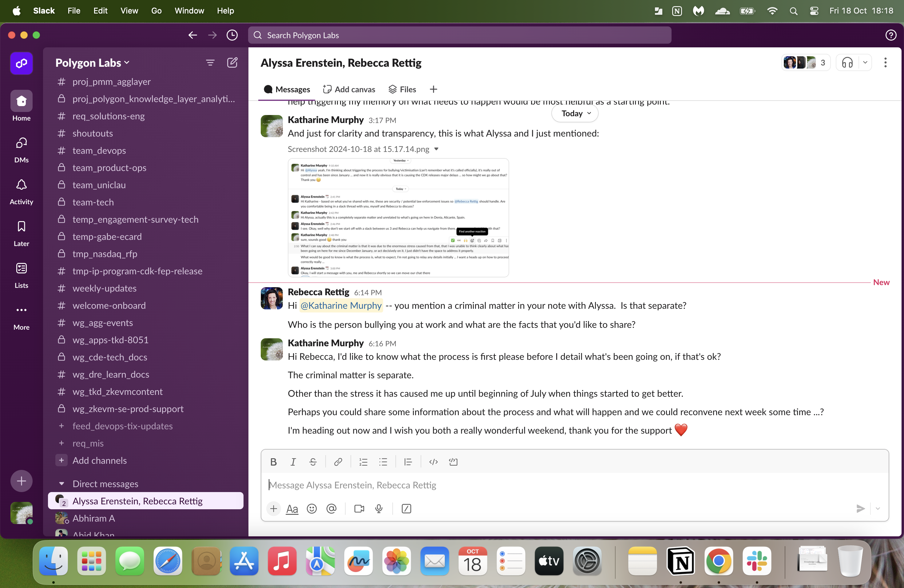Collapse the Direct messages section

point(61,484)
